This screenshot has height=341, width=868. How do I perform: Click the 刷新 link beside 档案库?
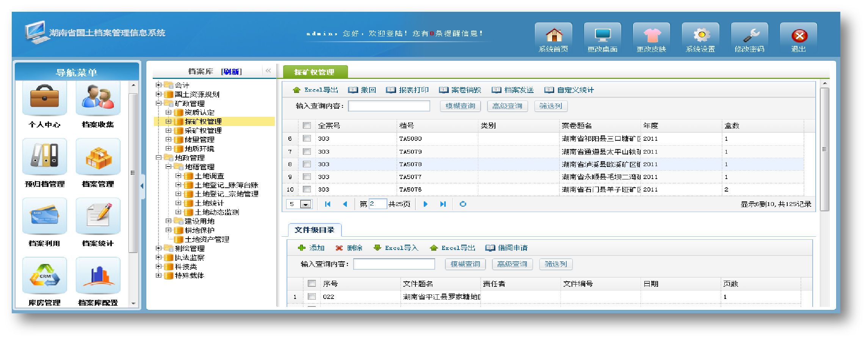[x=232, y=72]
